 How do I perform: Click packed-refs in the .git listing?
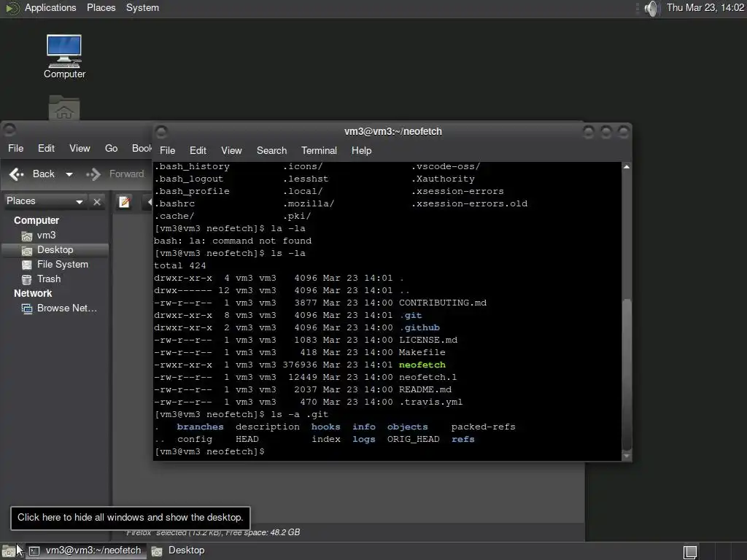(x=483, y=427)
